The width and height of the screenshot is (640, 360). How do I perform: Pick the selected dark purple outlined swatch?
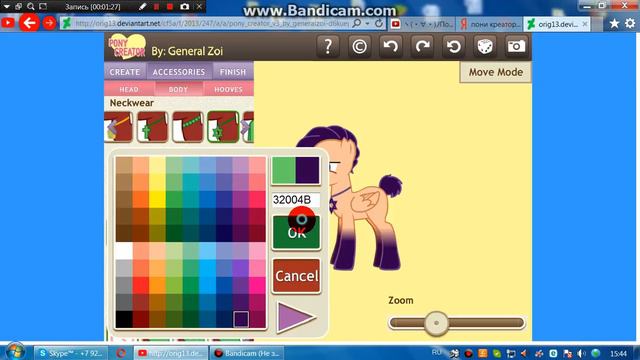pos(241,319)
